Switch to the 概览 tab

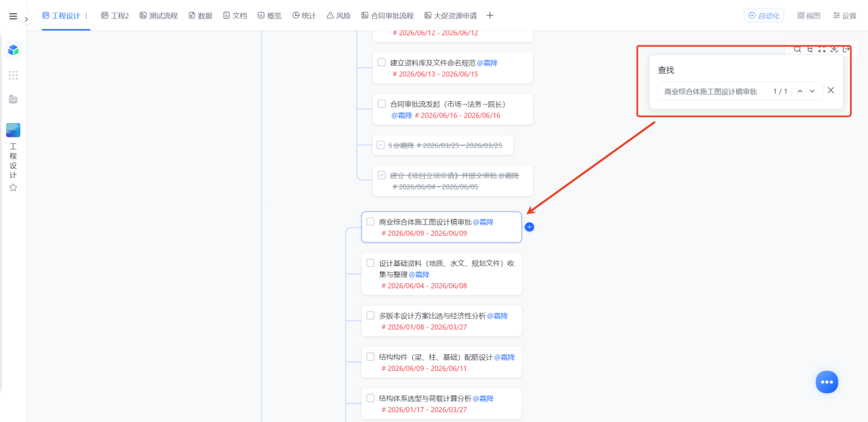click(x=270, y=16)
